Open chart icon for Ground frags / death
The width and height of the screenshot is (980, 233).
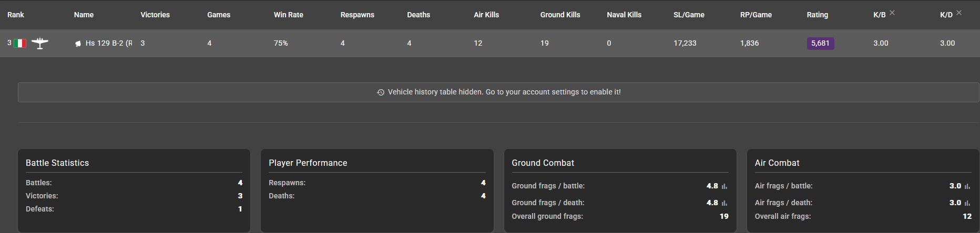click(724, 203)
